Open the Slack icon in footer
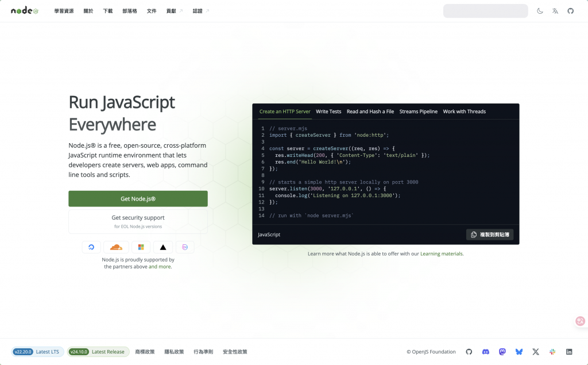Screen dimensions: 588x365 (552, 352)
